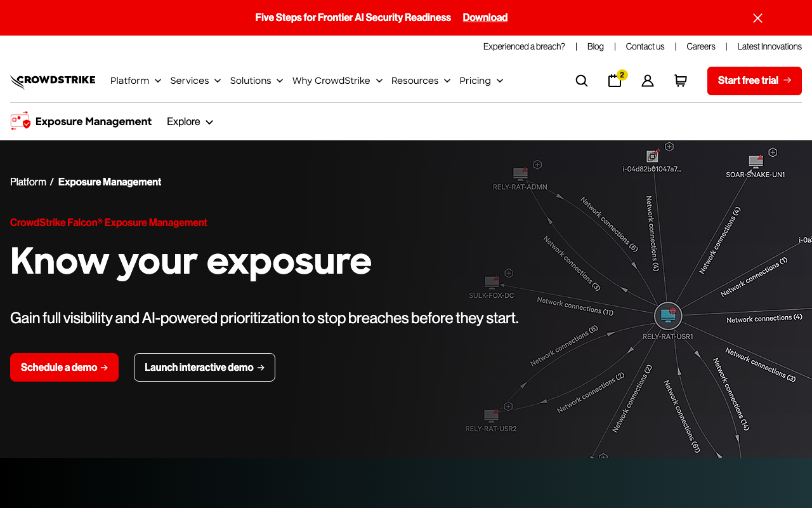
Task: Click the Schedule a demo button
Action: (x=64, y=367)
